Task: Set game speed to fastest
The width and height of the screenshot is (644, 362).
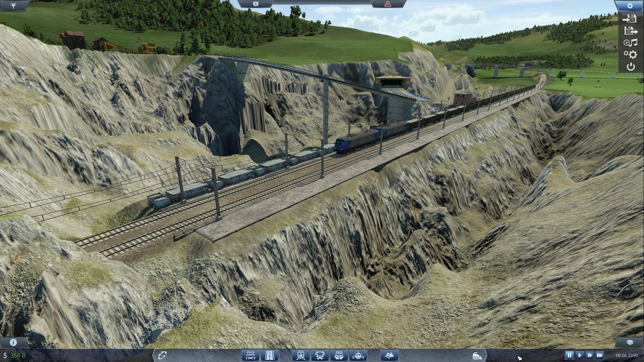Action: pos(600,355)
